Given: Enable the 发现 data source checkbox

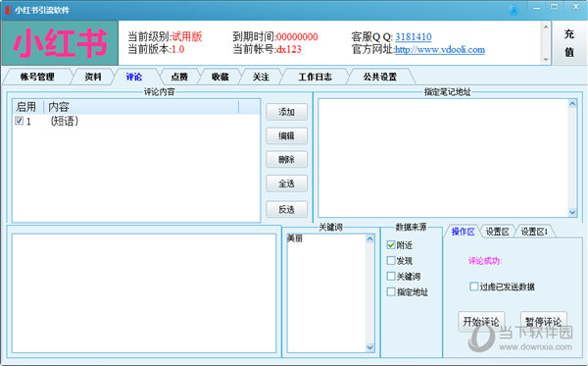Looking at the screenshot, I should pos(391,260).
